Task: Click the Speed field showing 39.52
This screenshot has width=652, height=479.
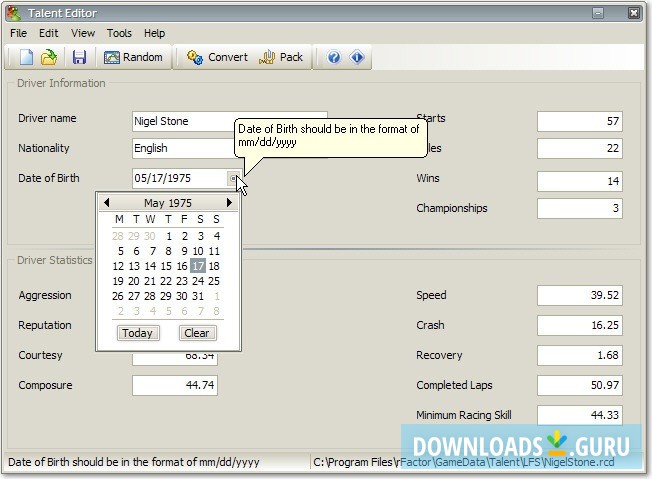Action: pos(580,295)
